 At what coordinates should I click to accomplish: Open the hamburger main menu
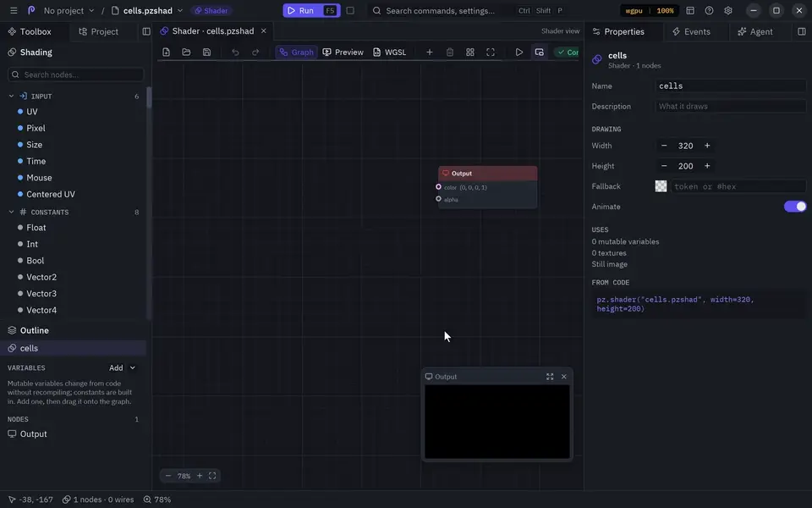(14, 10)
